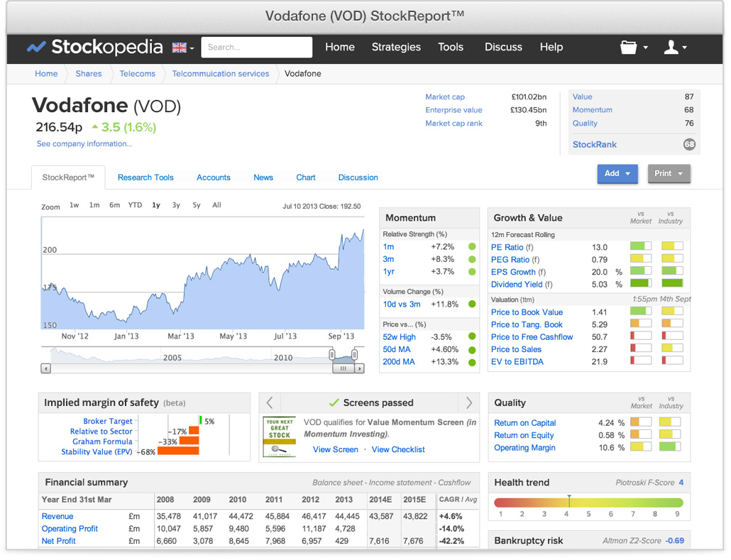This screenshot has width=731, height=560.
Task: Set chart zoom to 1m
Action: 94,205
